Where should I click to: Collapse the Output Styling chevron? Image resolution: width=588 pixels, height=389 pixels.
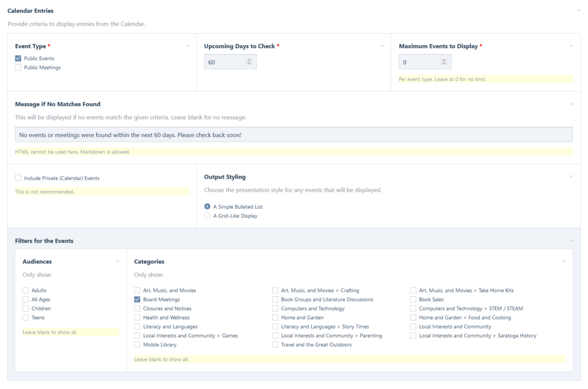571,176
